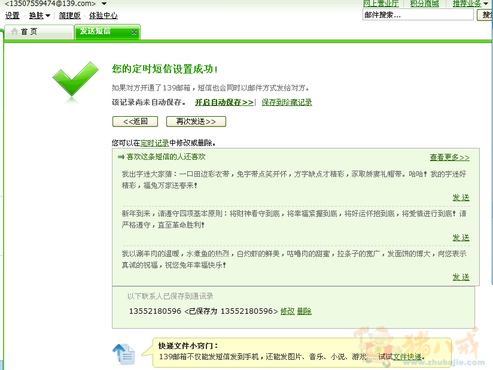Click the <<返回 button
Image resolution: width=493 pixels, height=370 pixels.
point(135,121)
